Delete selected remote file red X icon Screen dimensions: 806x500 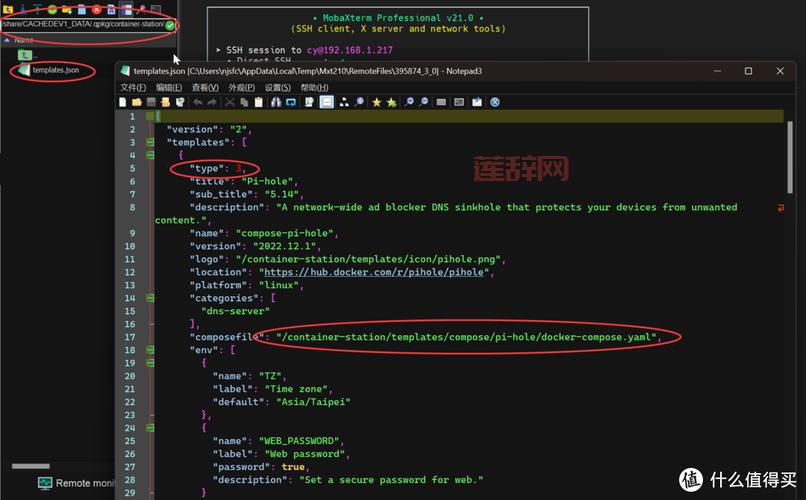pyautogui.click(x=97, y=10)
